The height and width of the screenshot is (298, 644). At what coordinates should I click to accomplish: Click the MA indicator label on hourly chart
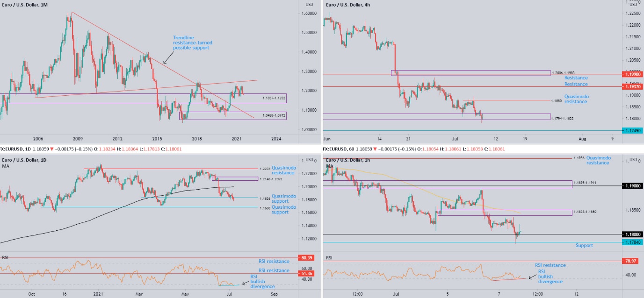pos(330,167)
